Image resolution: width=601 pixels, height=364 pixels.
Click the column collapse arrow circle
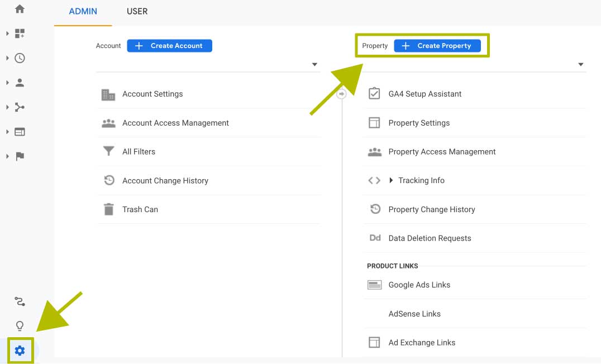click(342, 94)
